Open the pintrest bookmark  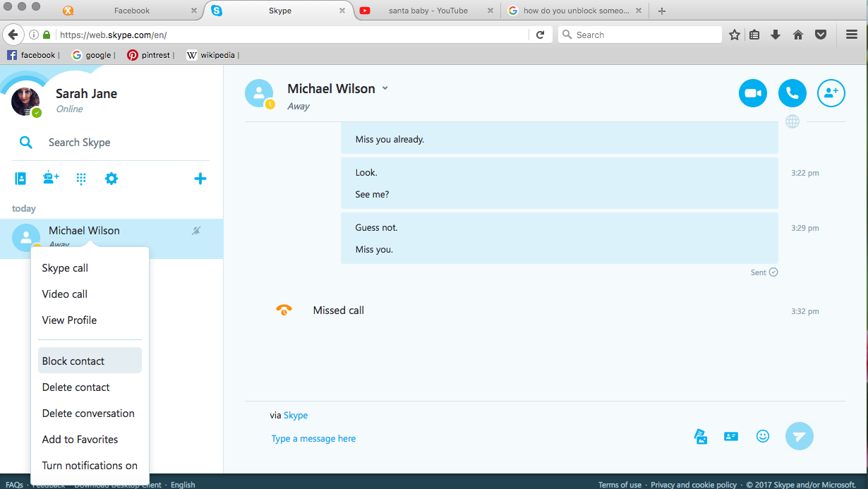pyautogui.click(x=149, y=55)
